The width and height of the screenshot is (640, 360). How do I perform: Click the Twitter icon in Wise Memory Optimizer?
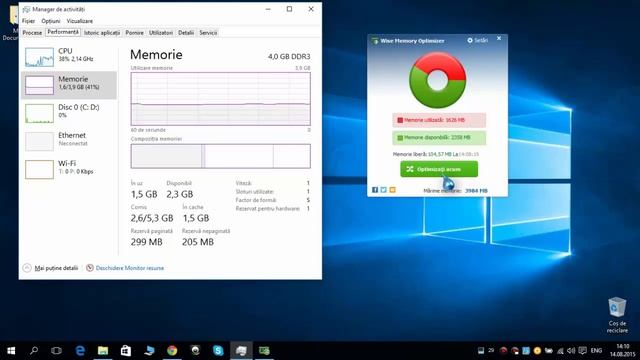click(384, 190)
